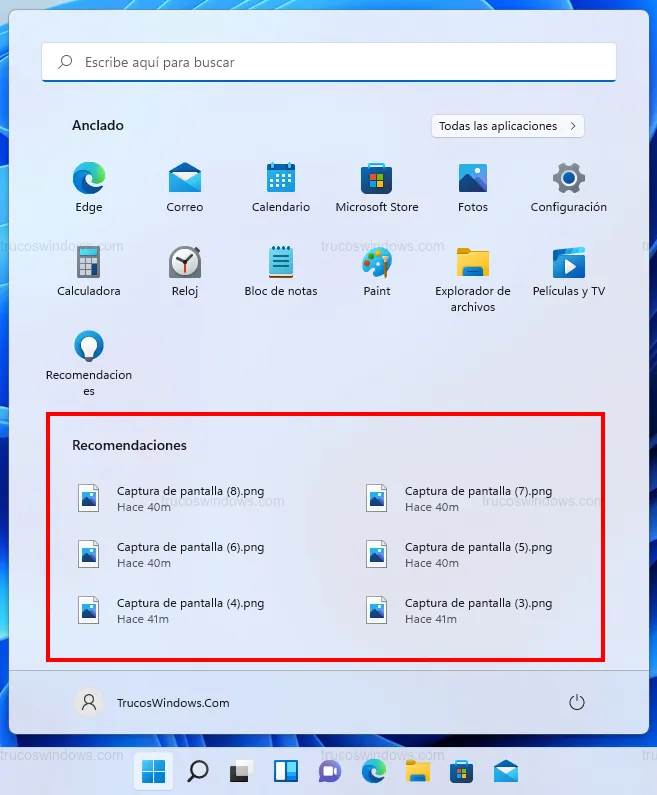Launch the Fotos app

(x=473, y=180)
